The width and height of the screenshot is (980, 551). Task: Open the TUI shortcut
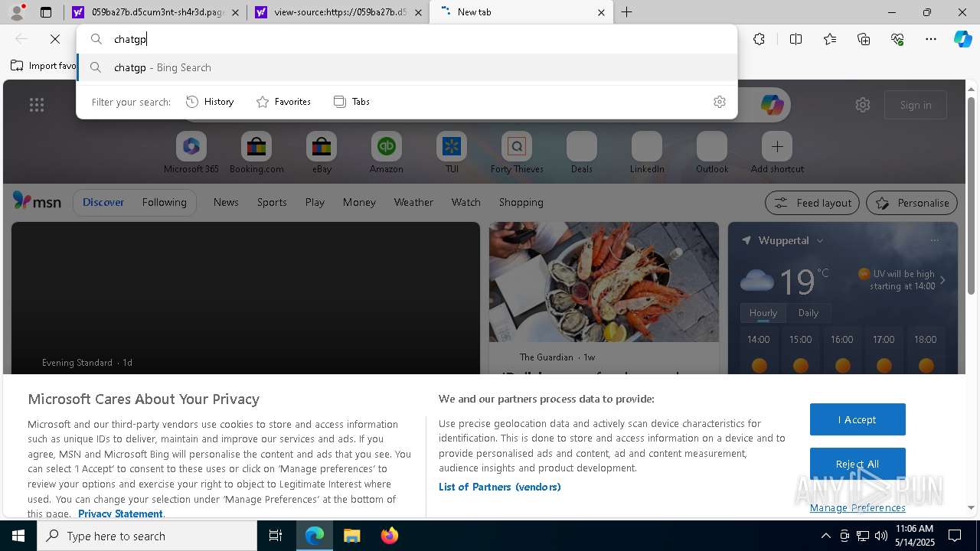click(452, 153)
